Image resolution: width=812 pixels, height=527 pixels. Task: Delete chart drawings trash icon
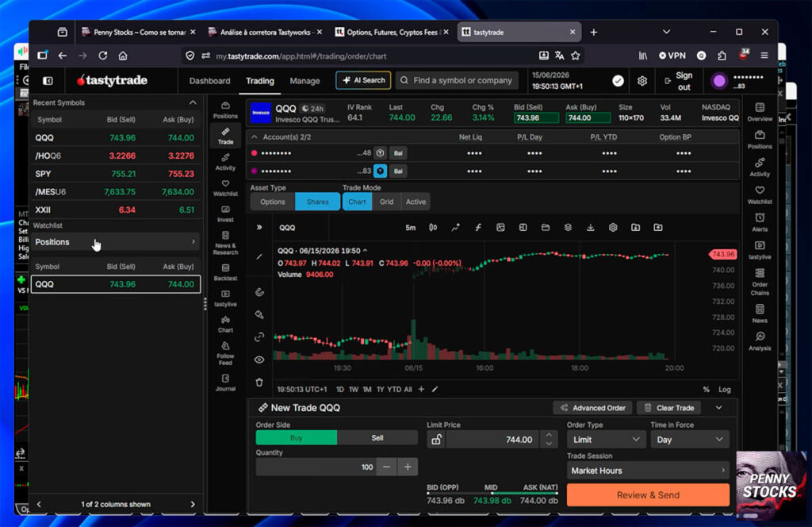pos(259,383)
